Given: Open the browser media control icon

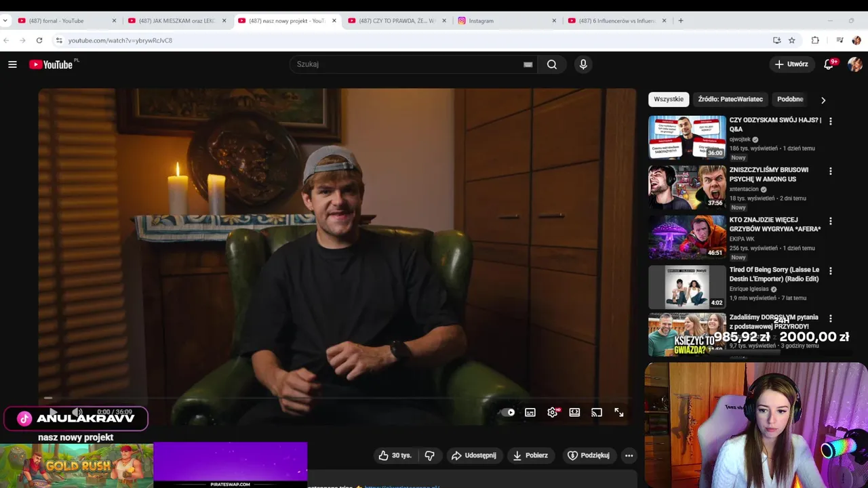Looking at the screenshot, I should click(840, 41).
